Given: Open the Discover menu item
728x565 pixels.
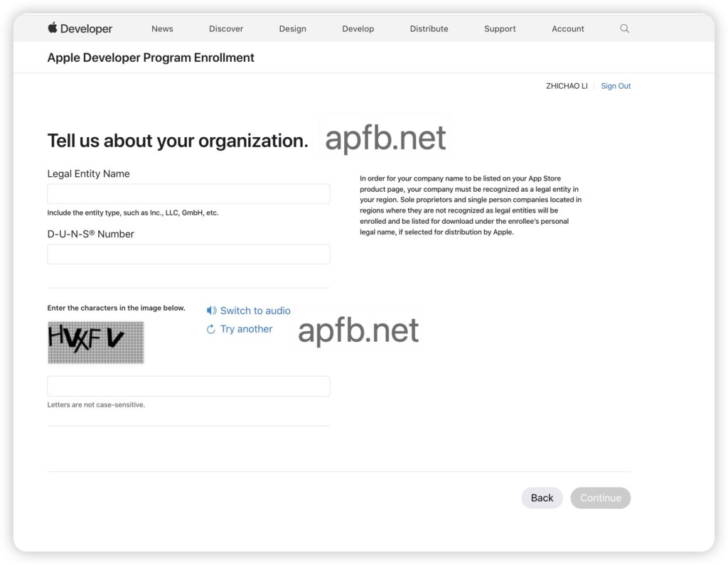Looking at the screenshot, I should pos(226,29).
